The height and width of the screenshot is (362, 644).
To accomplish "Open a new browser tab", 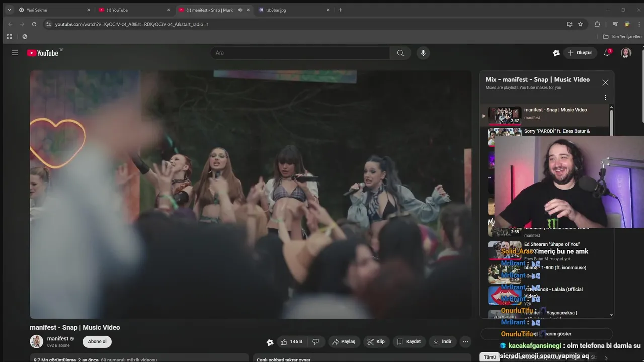I will point(340,10).
